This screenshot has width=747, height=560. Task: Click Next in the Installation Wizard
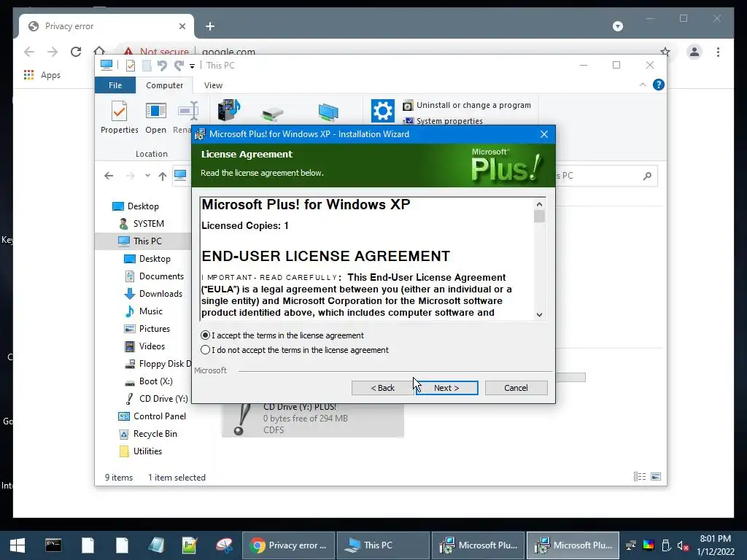coord(447,388)
